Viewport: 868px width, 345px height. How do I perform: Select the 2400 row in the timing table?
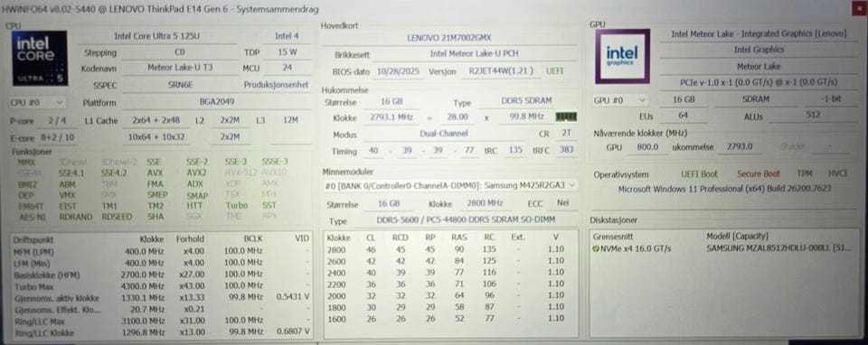pos(450,273)
